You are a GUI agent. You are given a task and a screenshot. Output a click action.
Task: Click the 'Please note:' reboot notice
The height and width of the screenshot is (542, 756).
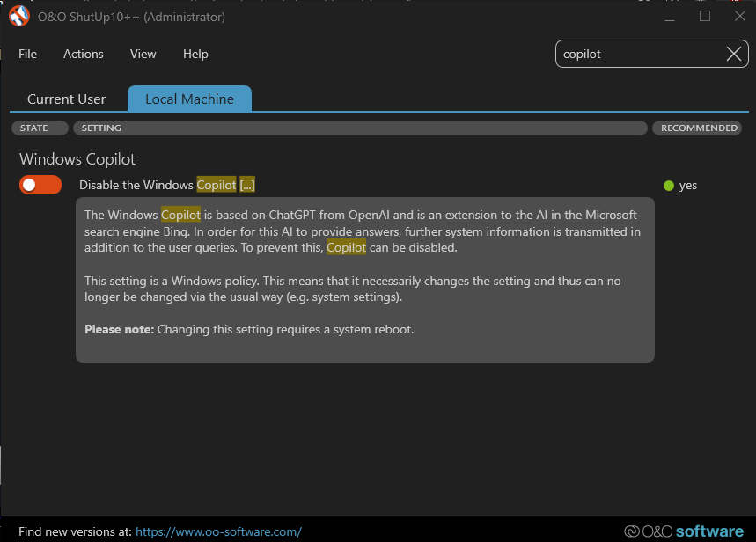[249, 330]
